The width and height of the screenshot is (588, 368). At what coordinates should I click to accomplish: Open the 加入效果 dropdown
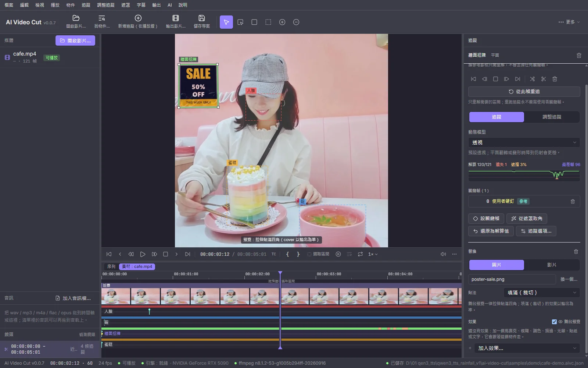(x=527, y=348)
